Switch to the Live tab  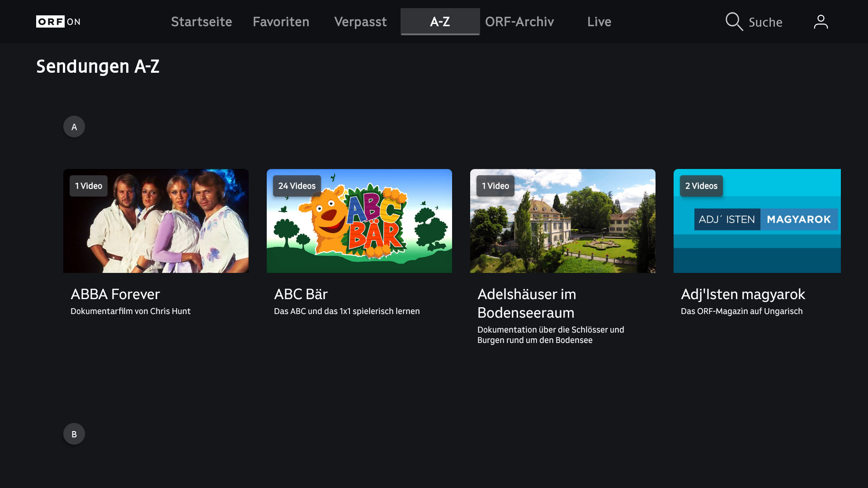(x=599, y=21)
